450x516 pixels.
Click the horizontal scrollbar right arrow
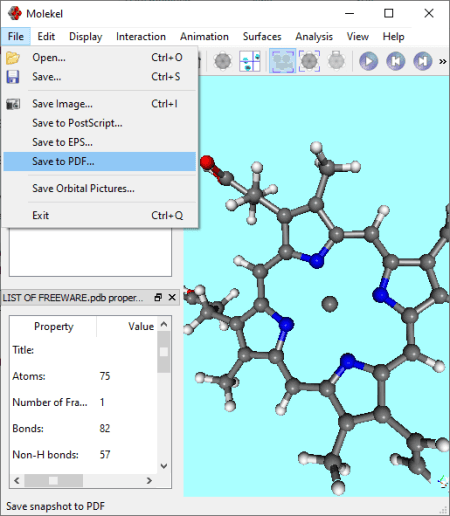click(149, 480)
